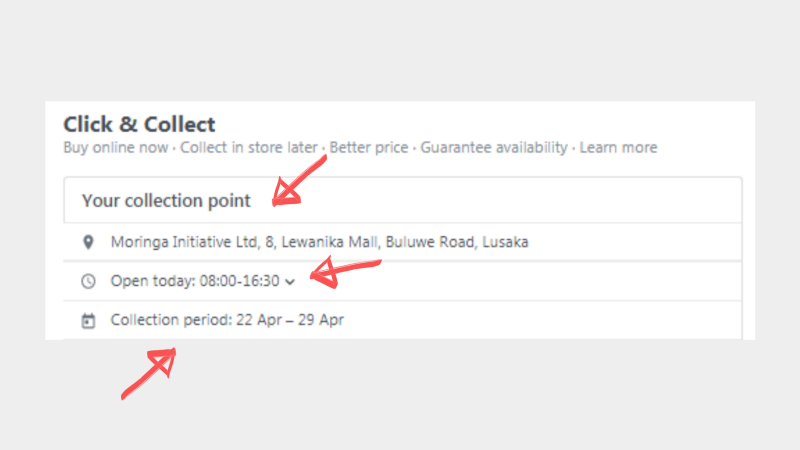Select the Your collection point header
Viewport: 800px width, 450px height.
[166, 201]
